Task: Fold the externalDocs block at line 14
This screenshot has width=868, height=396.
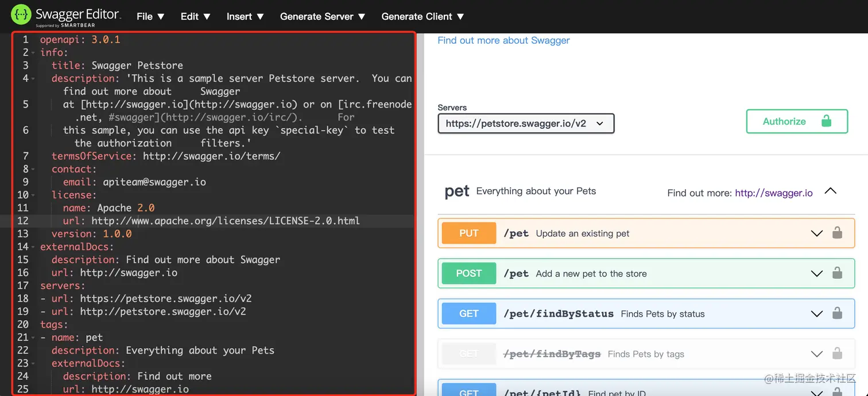Action: [x=34, y=247]
